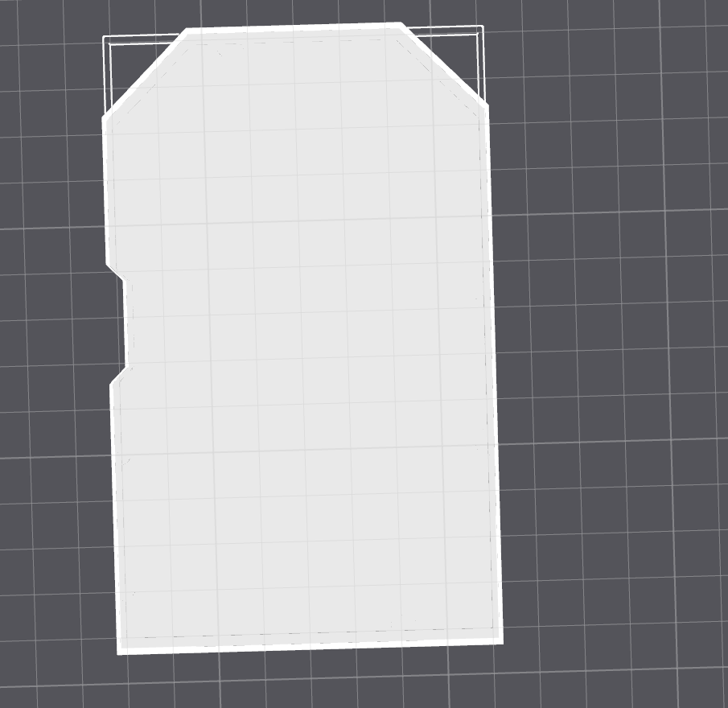
Task: Click the notch's upper diagonal edge
Action: [117, 273]
